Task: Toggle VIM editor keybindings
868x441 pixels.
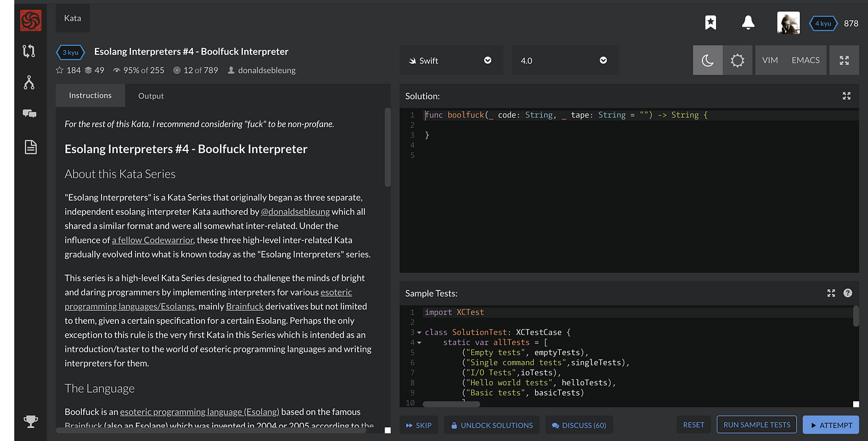Action: (x=770, y=59)
